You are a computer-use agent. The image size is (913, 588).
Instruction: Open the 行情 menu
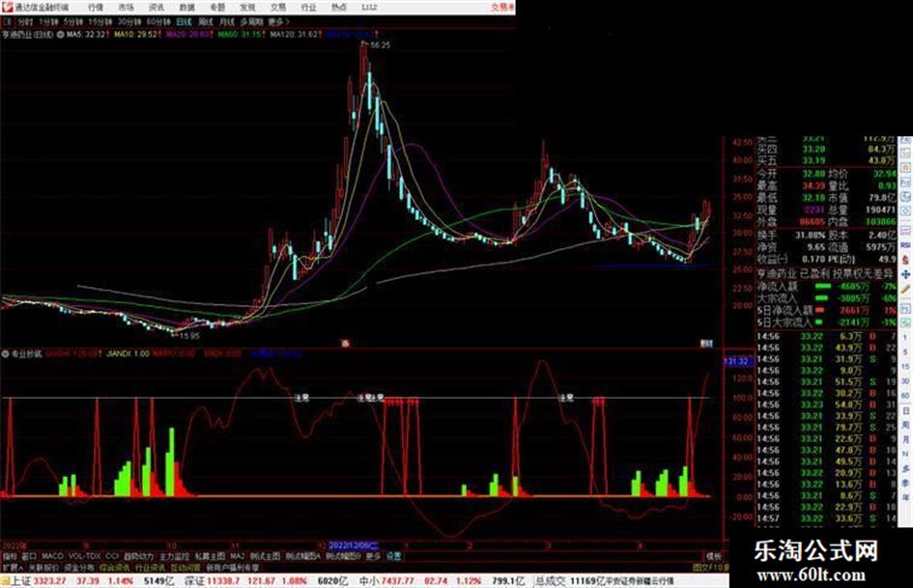click(x=96, y=8)
